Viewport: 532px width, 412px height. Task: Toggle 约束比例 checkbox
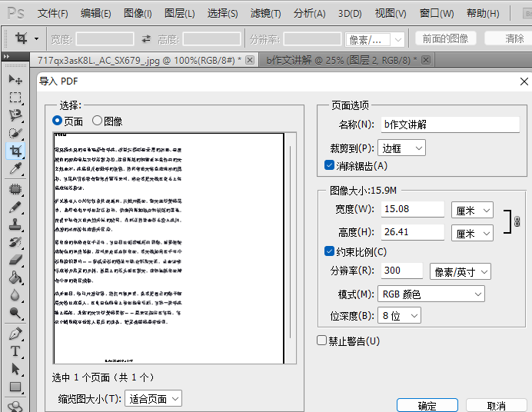(x=329, y=251)
